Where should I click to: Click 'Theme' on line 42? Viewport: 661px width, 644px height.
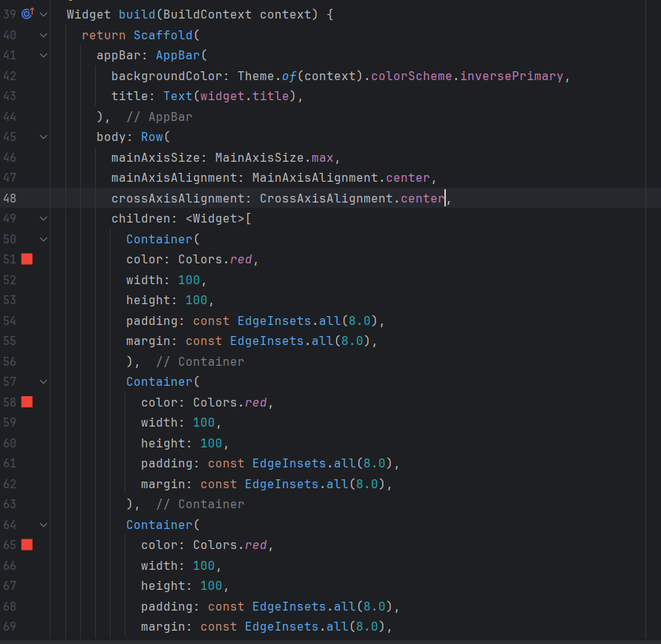pos(256,76)
